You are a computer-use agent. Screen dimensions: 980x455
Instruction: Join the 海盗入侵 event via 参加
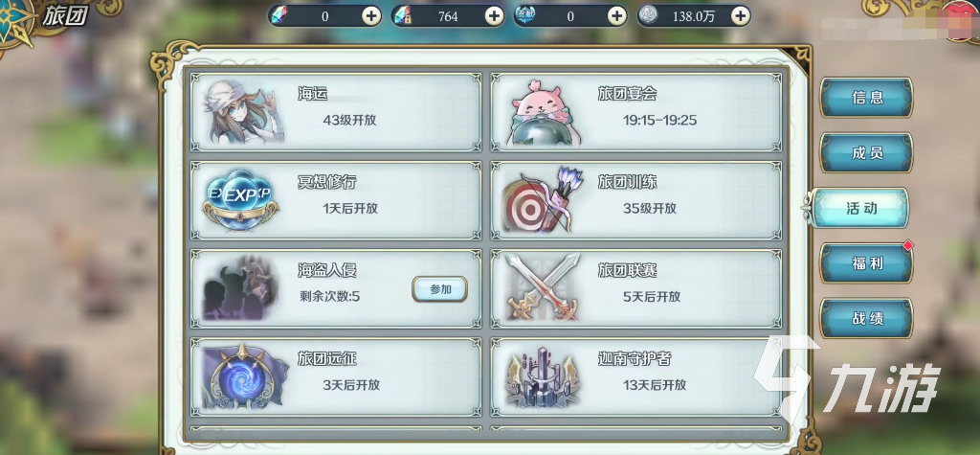[x=439, y=289]
